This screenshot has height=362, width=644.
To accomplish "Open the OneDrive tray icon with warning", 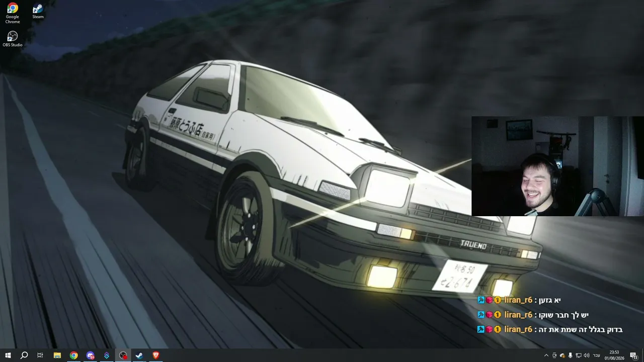I will pyautogui.click(x=562, y=355).
